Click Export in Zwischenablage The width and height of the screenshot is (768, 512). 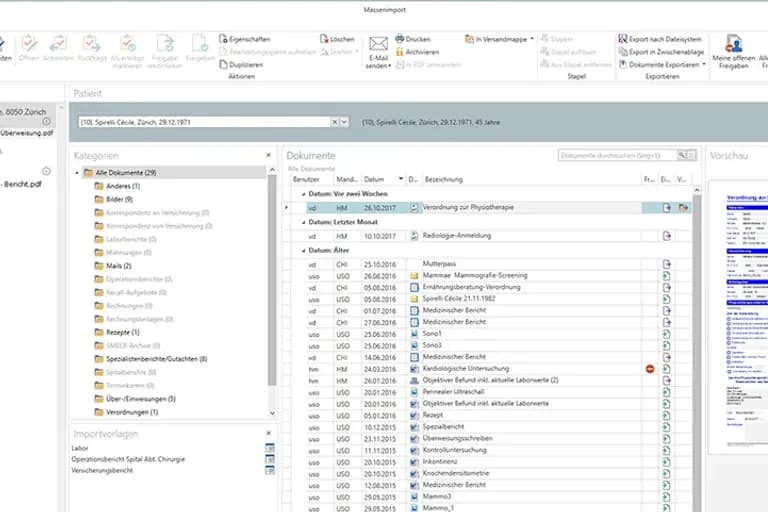point(661,51)
